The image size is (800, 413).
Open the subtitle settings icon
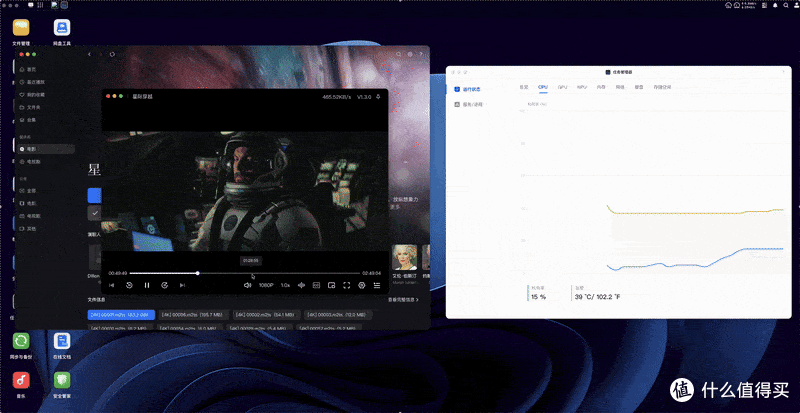click(316, 285)
